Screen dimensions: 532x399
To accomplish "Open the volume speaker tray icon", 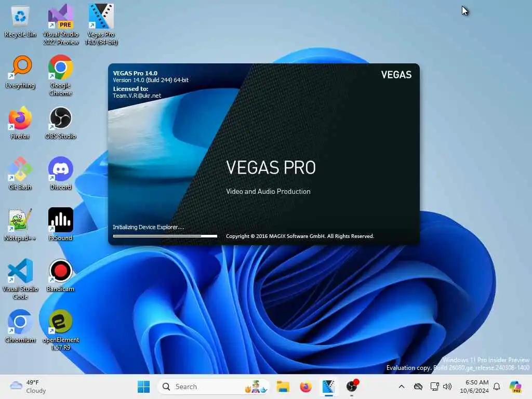I will 447,387.
